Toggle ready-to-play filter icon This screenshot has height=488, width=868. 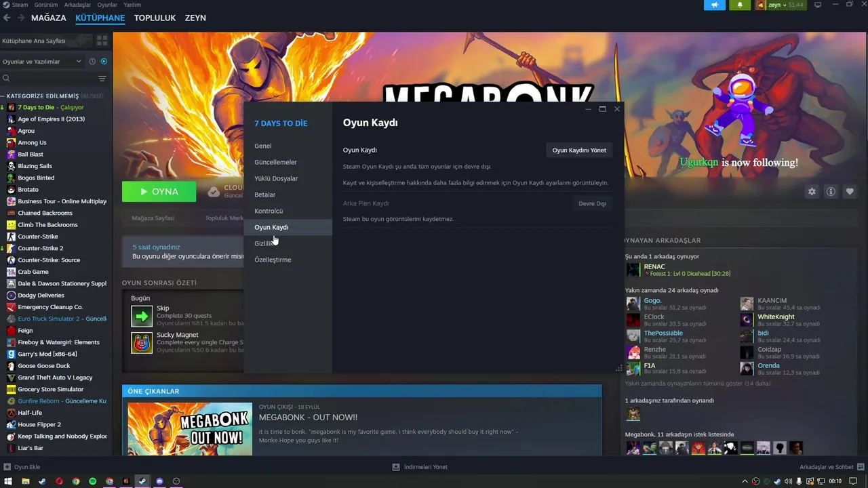[x=104, y=62]
